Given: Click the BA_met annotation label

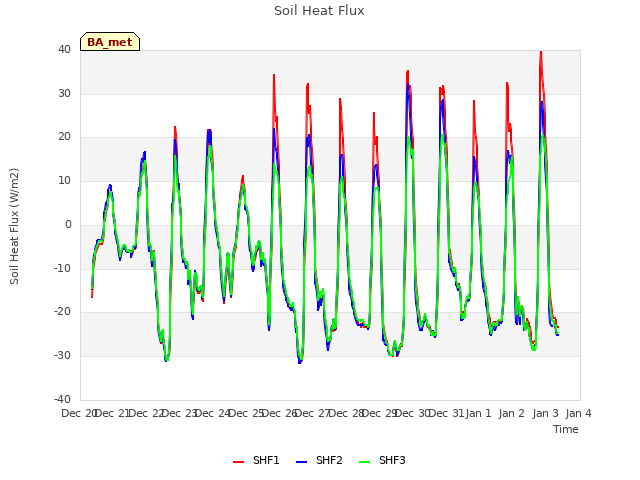Looking at the screenshot, I should (x=110, y=42).
